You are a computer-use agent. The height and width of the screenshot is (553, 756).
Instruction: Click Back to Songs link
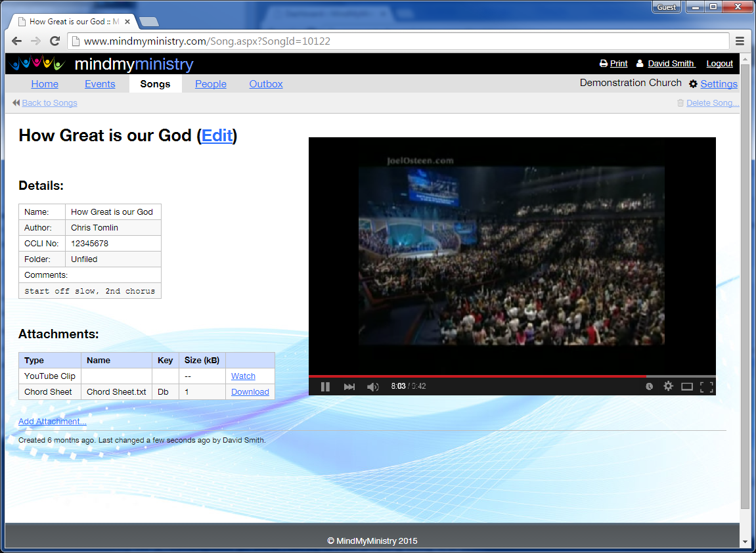(x=50, y=102)
